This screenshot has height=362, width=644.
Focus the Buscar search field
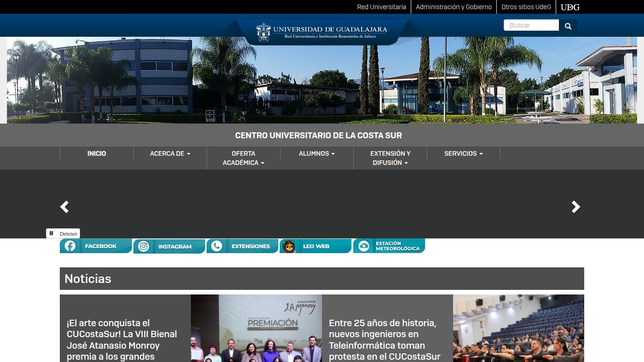(x=531, y=25)
